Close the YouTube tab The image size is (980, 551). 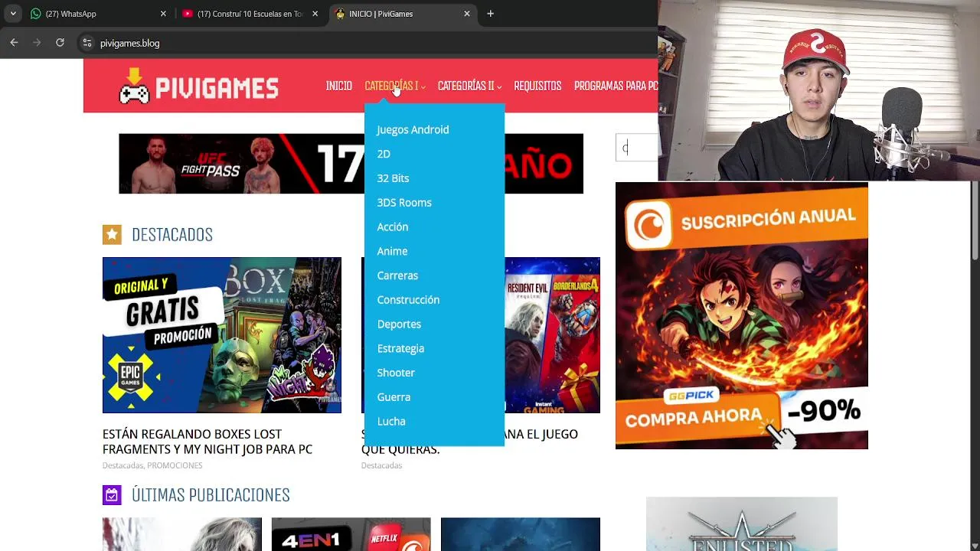315,14
